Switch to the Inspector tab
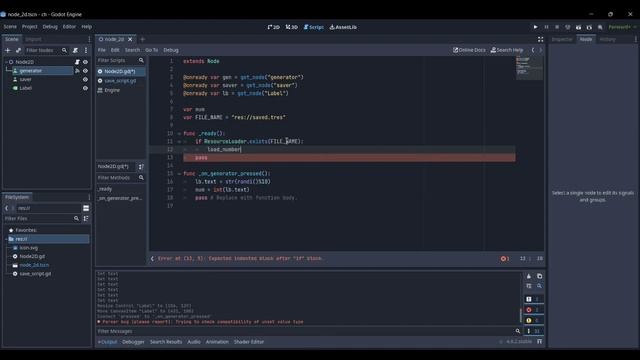 (562, 39)
